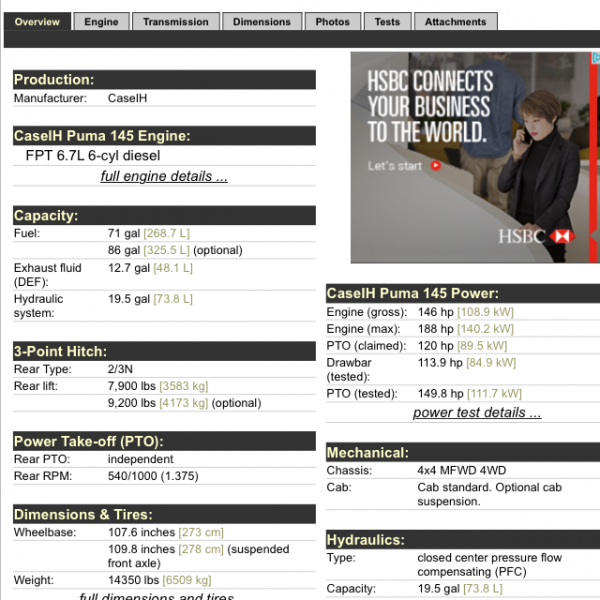Open the Transmission tab
This screenshot has width=600, height=600.
176,21
